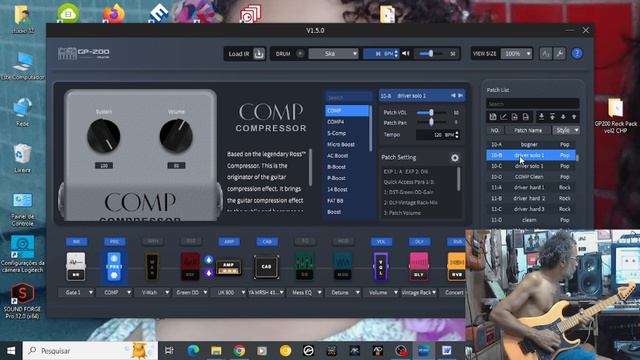Open the Patch Setting gear icon
The image size is (640, 360).
(x=455, y=158)
